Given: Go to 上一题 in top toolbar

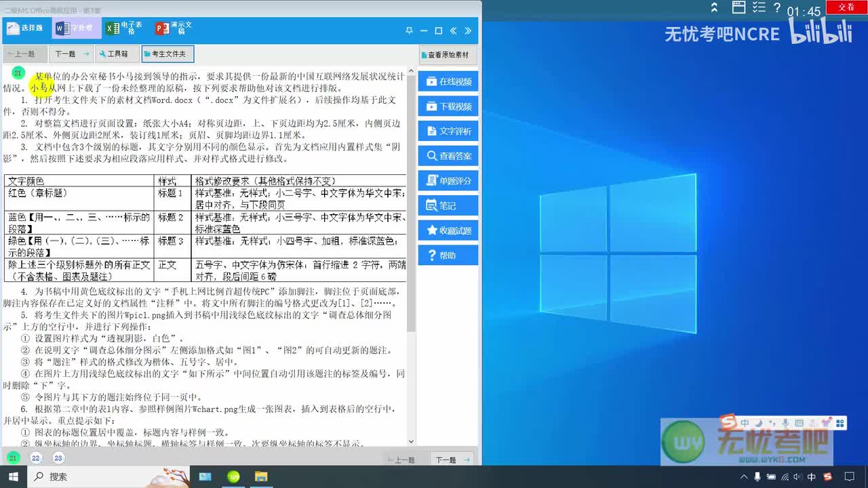Looking at the screenshot, I should pos(25,54).
